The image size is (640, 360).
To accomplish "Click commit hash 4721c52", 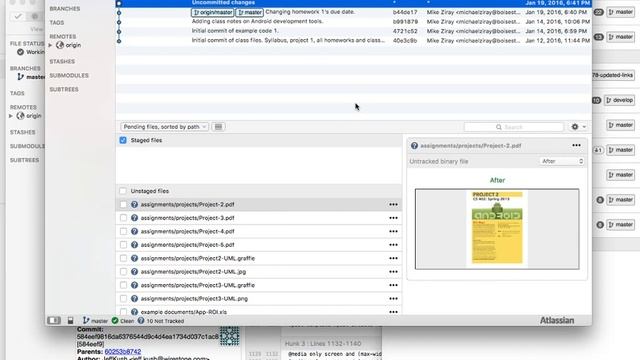I will tap(405, 31).
